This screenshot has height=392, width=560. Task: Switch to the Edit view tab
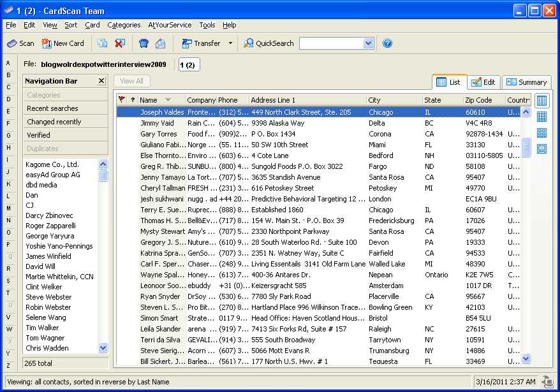(483, 82)
